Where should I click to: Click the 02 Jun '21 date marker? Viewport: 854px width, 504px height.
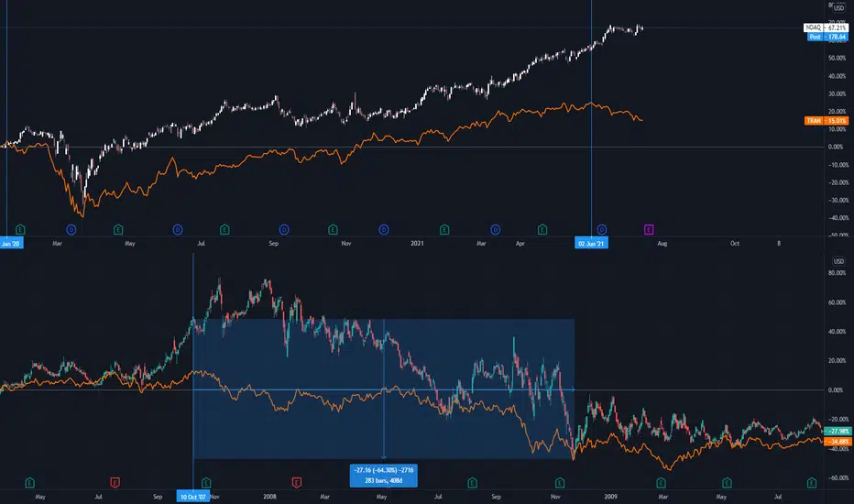pyautogui.click(x=591, y=244)
